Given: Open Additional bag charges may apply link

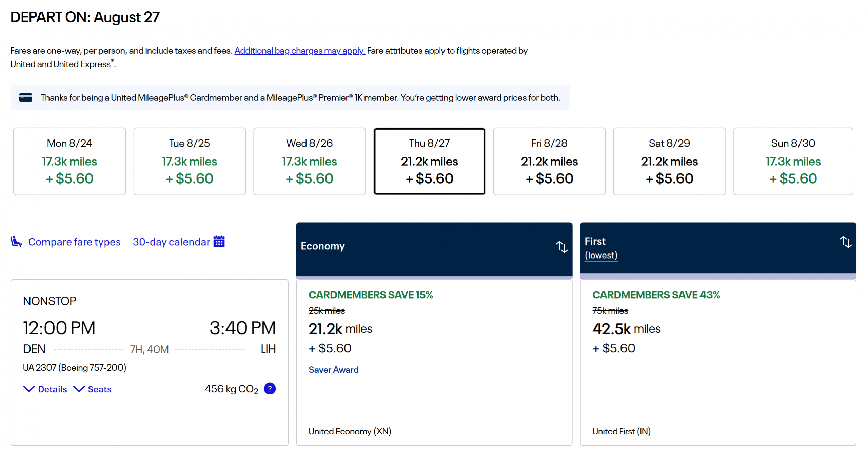Looking at the screenshot, I should pyautogui.click(x=299, y=51).
